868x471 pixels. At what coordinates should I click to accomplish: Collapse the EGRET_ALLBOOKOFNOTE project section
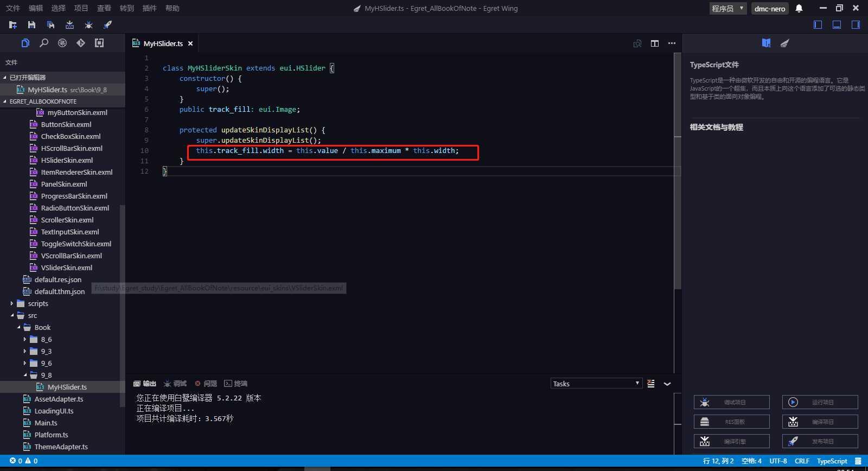point(62,101)
